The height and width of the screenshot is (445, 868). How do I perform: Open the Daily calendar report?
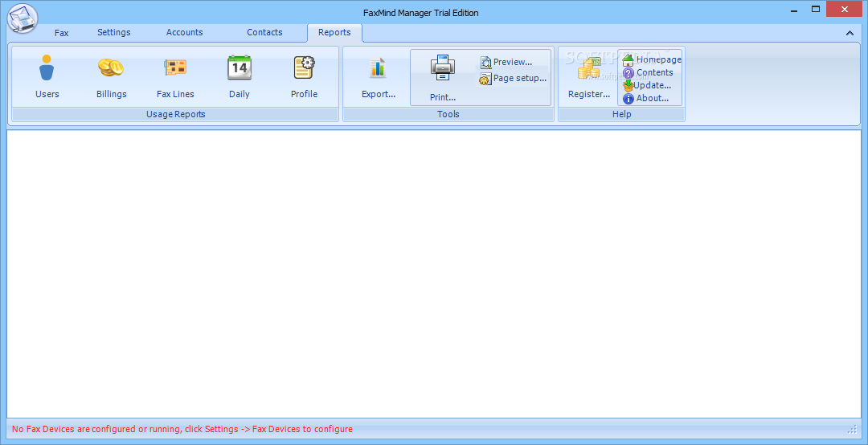click(240, 77)
